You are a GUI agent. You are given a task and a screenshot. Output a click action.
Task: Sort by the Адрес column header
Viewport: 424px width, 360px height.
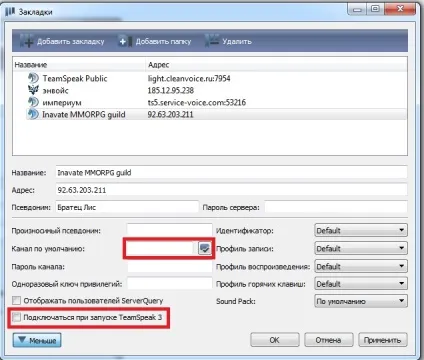pyautogui.click(x=276, y=65)
